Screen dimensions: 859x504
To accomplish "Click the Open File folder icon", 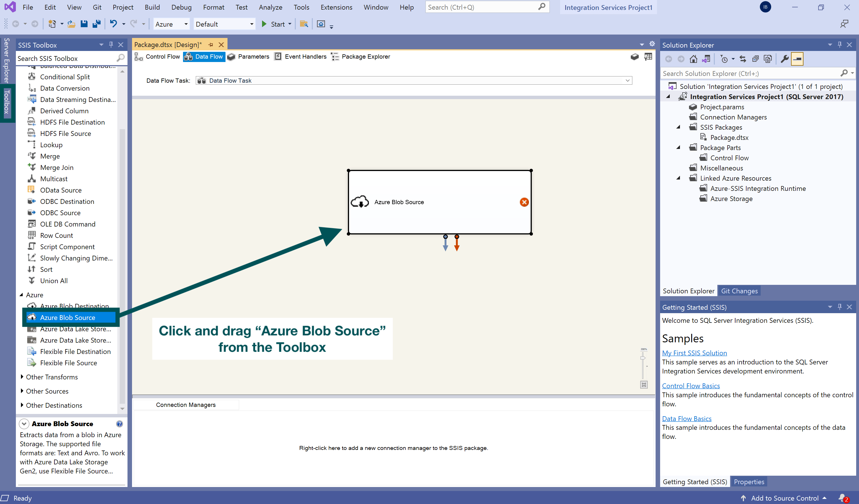I will click(71, 24).
